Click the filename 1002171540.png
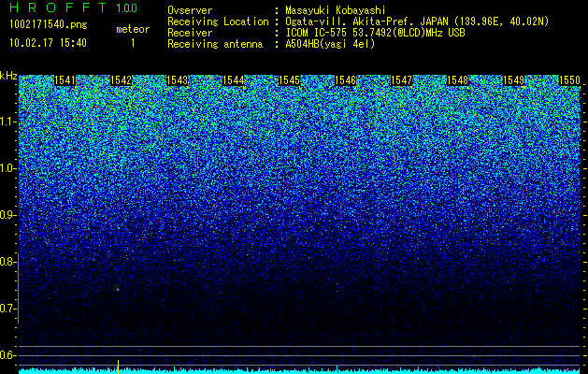The height and width of the screenshot is (374, 588). 49,25
